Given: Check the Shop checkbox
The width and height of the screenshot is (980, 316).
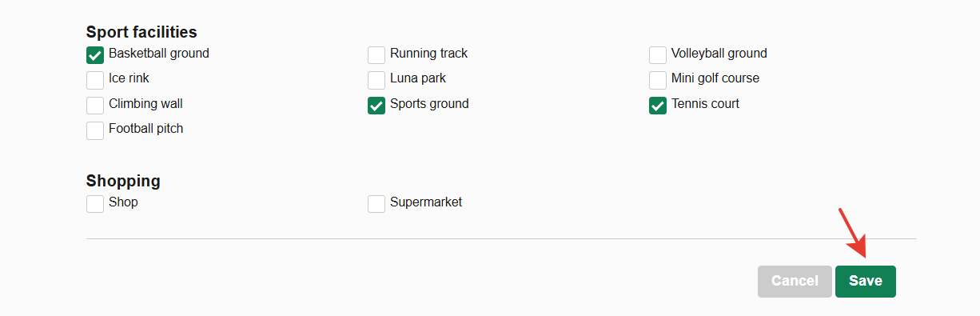Looking at the screenshot, I should [x=95, y=204].
